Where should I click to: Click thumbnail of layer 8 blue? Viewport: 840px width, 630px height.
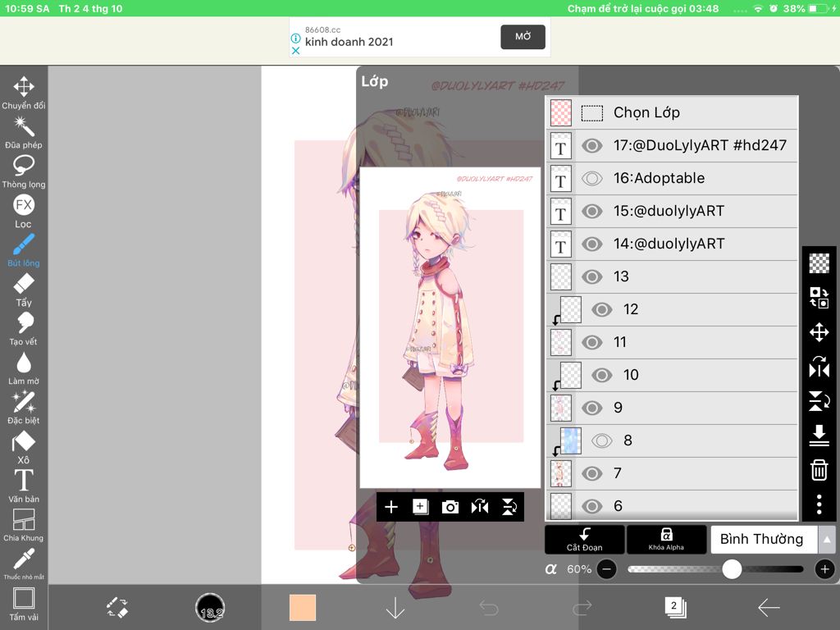click(x=571, y=441)
